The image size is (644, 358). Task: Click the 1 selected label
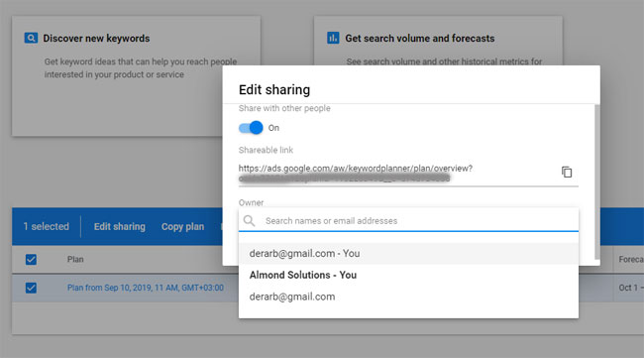[x=46, y=226]
